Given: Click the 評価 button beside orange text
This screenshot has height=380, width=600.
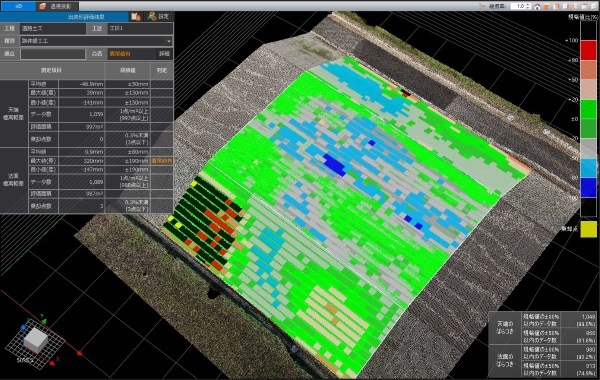Looking at the screenshot, I should tap(165, 54).
